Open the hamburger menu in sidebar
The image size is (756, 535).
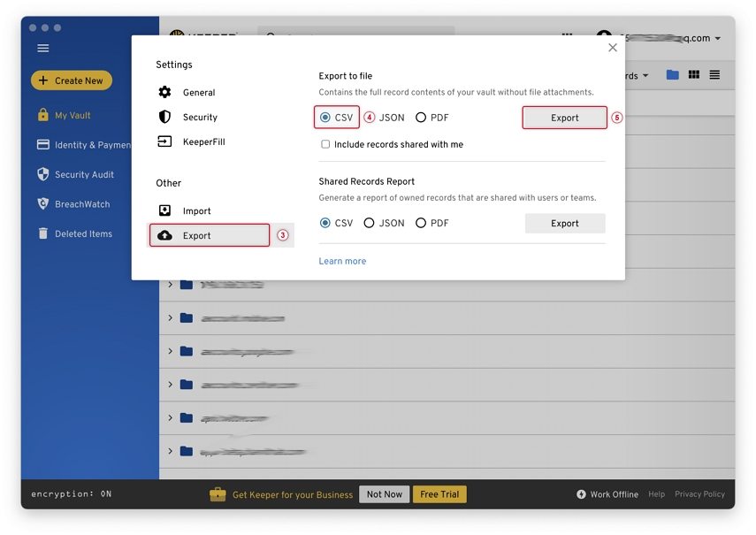tap(43, 48)
